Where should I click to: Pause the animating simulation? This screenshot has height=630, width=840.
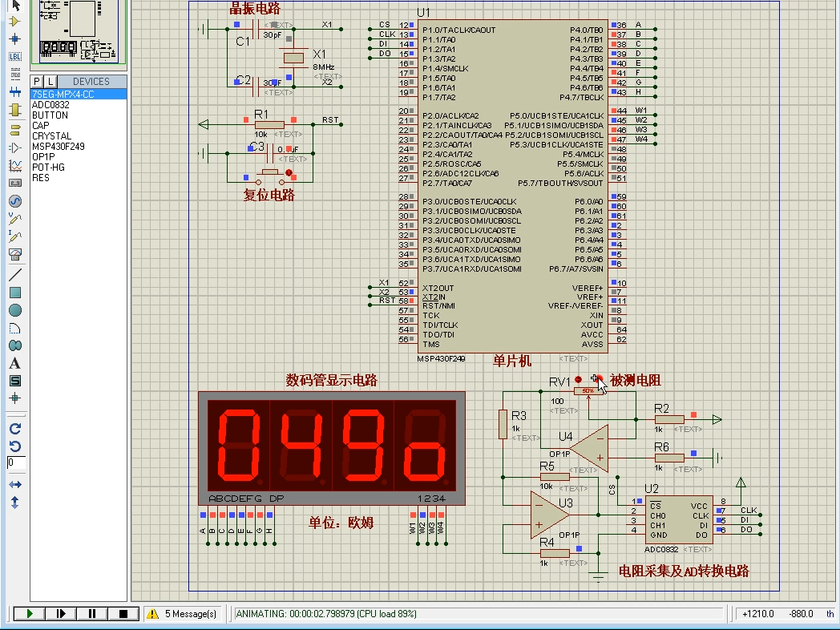pos(92,613)
